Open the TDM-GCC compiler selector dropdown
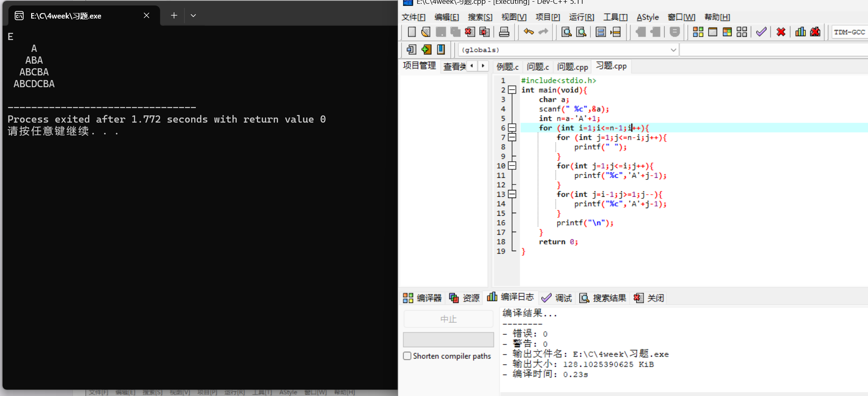This screenshot has width=868, height=396. (x=850, y=32)
